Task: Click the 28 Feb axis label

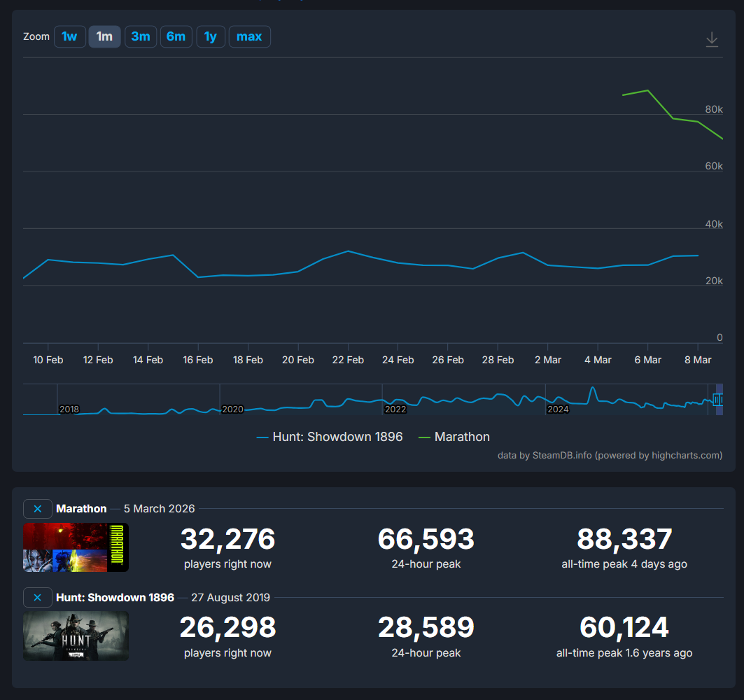Action: (x=498, y=360)
